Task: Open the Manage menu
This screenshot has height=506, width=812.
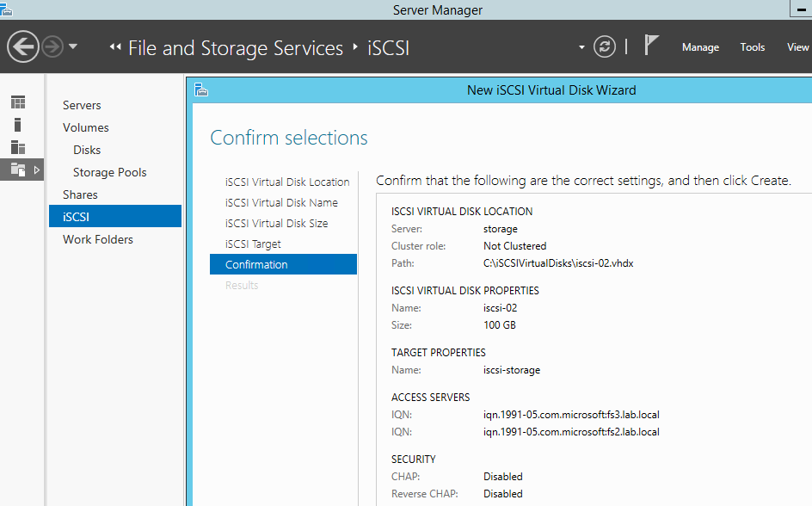Action: point(700,47)
